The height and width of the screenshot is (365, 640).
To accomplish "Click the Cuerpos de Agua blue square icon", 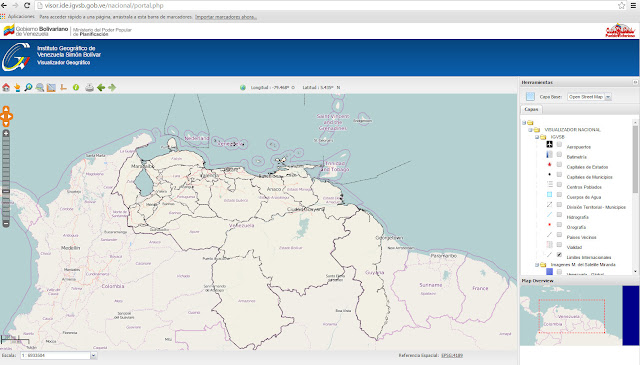I will [x=549, y=194].
